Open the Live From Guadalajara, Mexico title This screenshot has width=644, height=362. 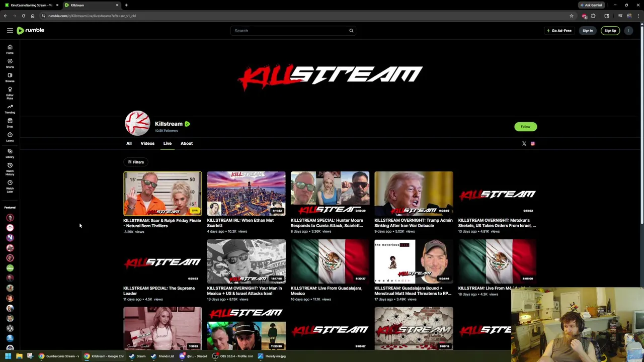[327, 291]
